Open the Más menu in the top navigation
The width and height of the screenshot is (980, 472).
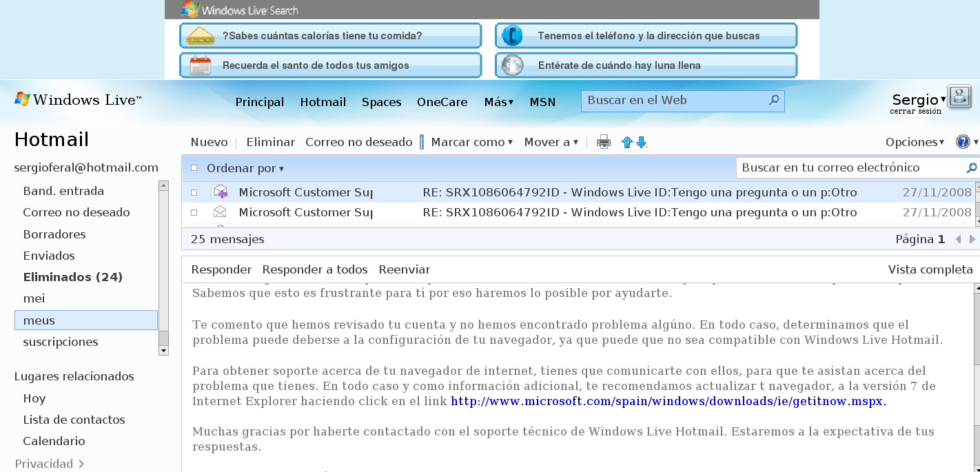pyautogui.click(x=498, y=102)
